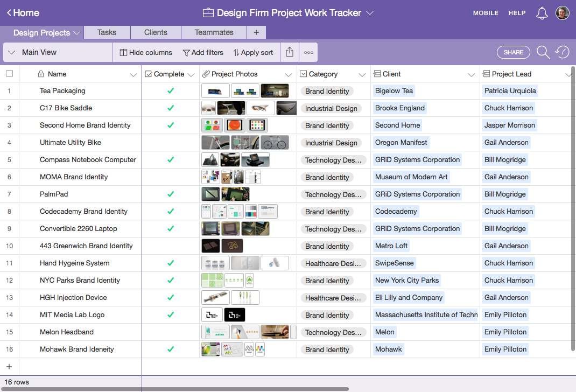Image resolution: width=576 pixels, height=392 pixels.
Task: Click the lock icon in Name header
Action: click(x=41, y=74)
